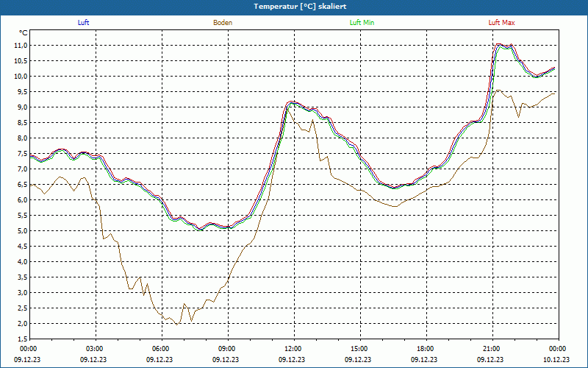Click the '6,0' y-axis value
The height and width of the screenshot is (368, 588).
coord(22,199)
